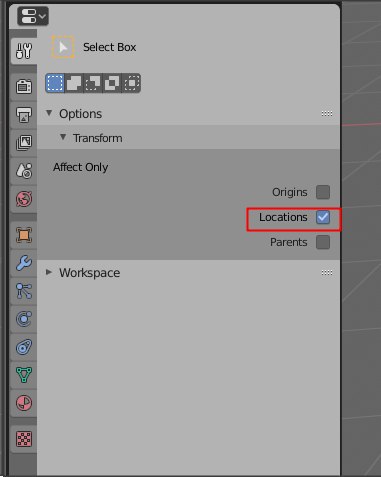
Task: Open the Texture properties checker tab
Action: tap(24, 439)
